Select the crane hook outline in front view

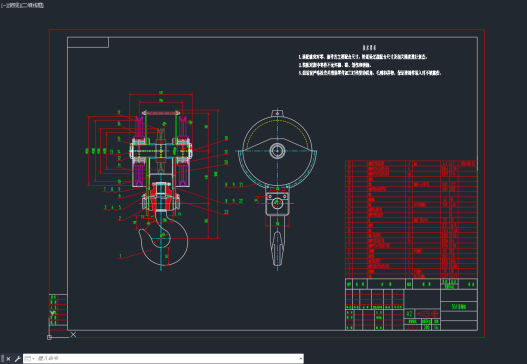click(164, 240)
